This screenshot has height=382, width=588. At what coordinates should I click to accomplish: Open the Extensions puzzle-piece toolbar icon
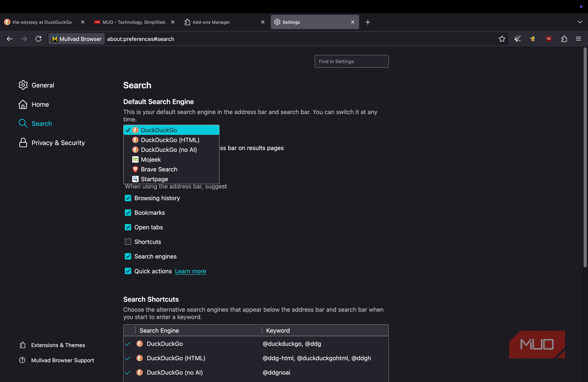tap(564, 39)
